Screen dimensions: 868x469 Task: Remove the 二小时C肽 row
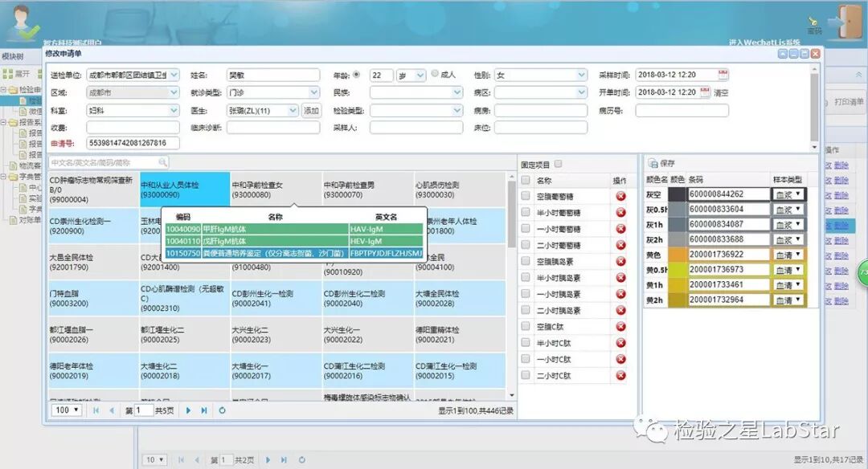point(620,376)
